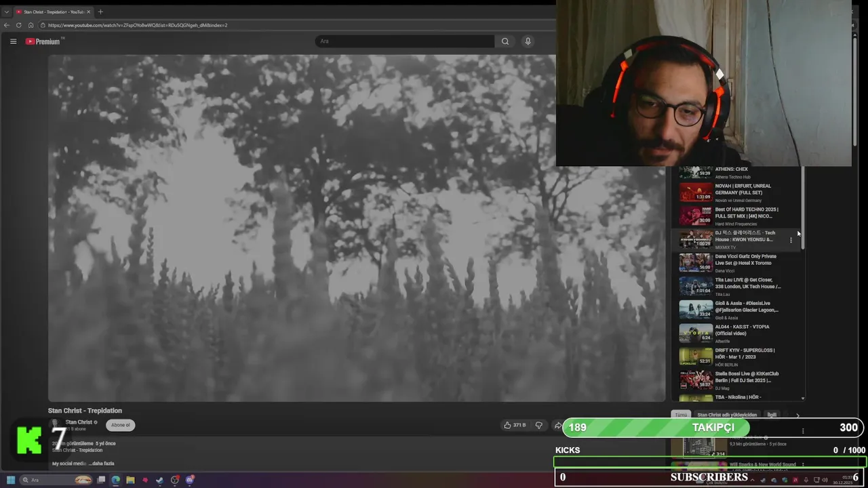Expand description with ...daha fazla
This screenshot has width=868, height=488.
[101, 464]
